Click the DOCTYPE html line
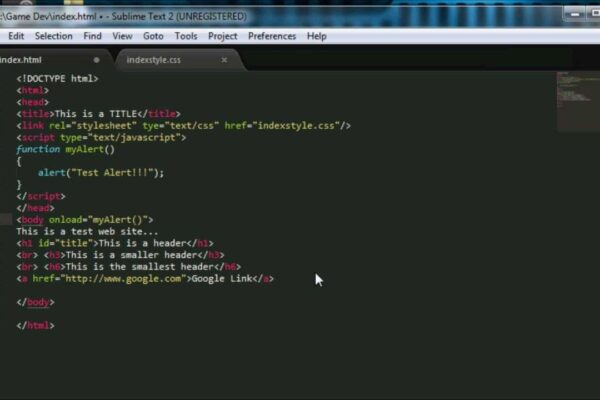Image resolution: width=600 pixels, height=400 pixels. click(57, 79)
